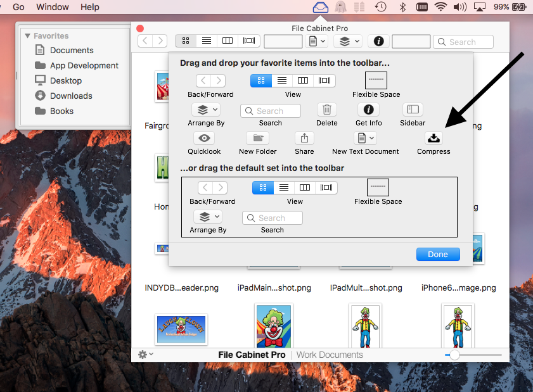
Task: Click the Bluetooth menu bar icon
Action: [402, 7]
